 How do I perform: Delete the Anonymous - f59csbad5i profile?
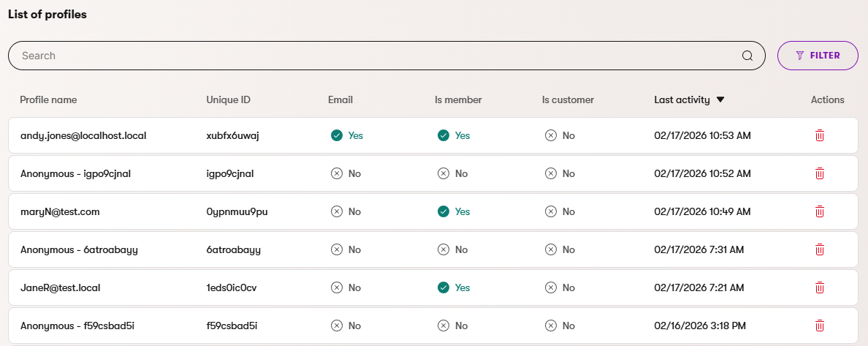pyautogui.click(x=820, y=326)
